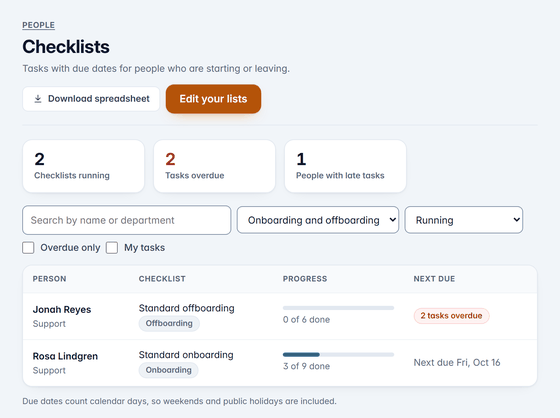Click the calendar days footnote text
This screenshot has width=560, height=418.
coord(179,401)
